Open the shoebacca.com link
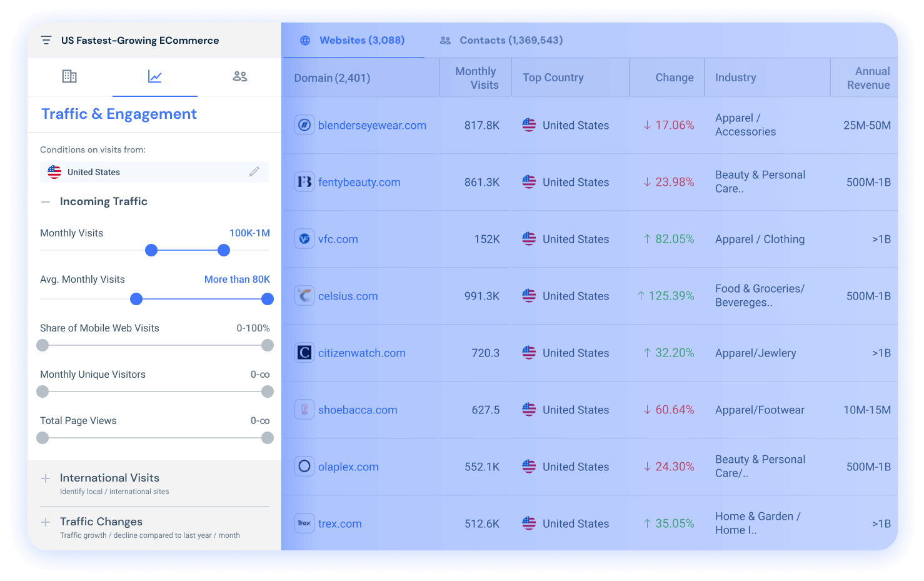This screenshot has height=581, width=924. 358,410
